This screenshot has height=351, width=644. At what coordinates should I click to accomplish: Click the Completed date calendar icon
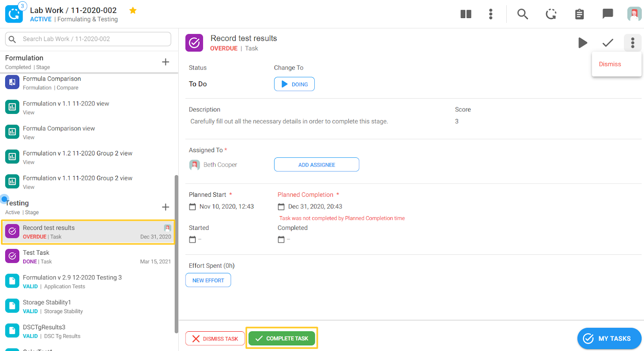point(281,240)
